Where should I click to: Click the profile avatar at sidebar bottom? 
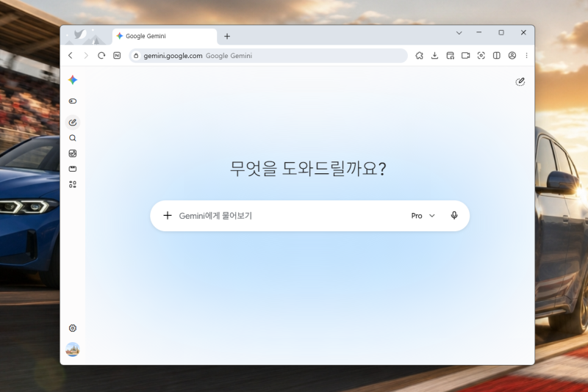[x=73, y=349]
